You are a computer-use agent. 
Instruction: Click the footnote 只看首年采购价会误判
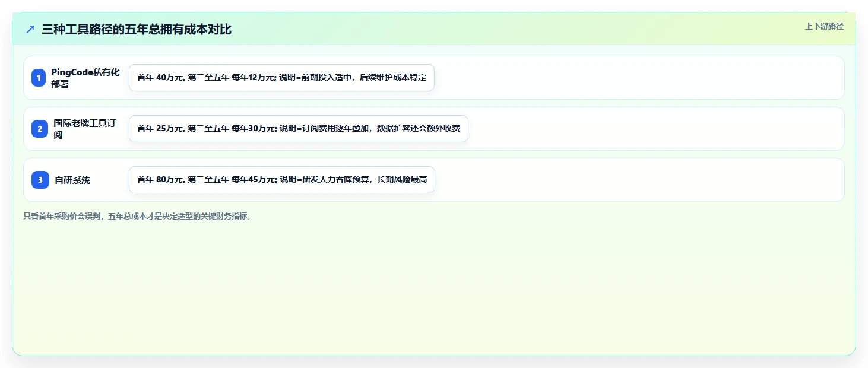tap(138, 217)
